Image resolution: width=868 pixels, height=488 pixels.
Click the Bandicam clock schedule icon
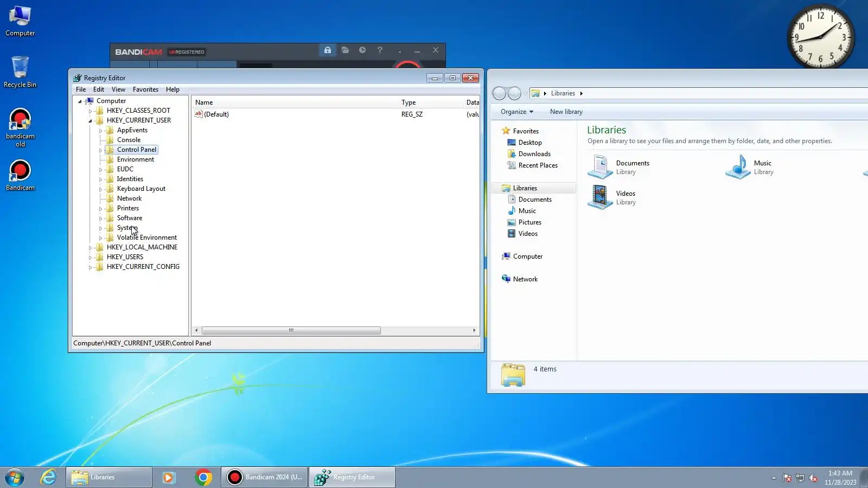tap(362, 50)
